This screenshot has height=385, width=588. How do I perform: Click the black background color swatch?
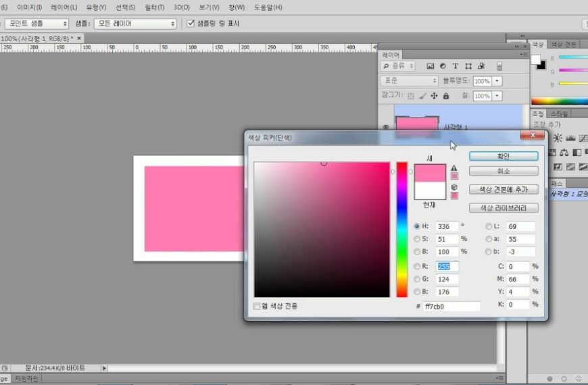click(x=541, y=66)
